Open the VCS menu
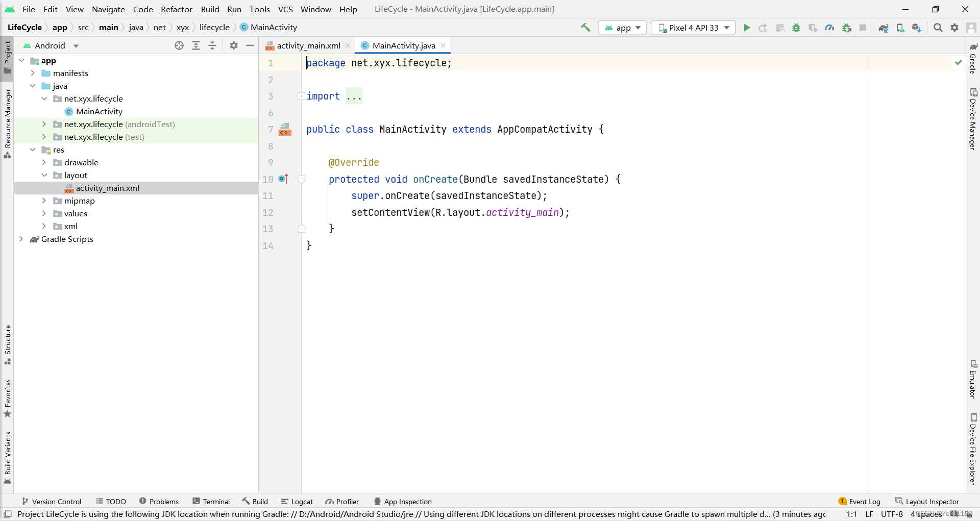980x521 pixels. (285, 9)
